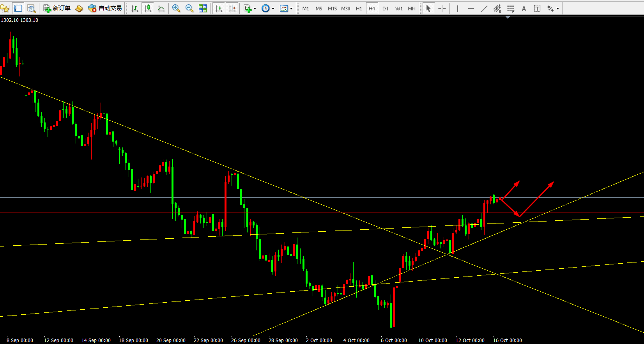Click the 16 Oct 00:00 time label
Image resolution: width=644 pixels, height=344 pixels.
(x=507, y=340)
